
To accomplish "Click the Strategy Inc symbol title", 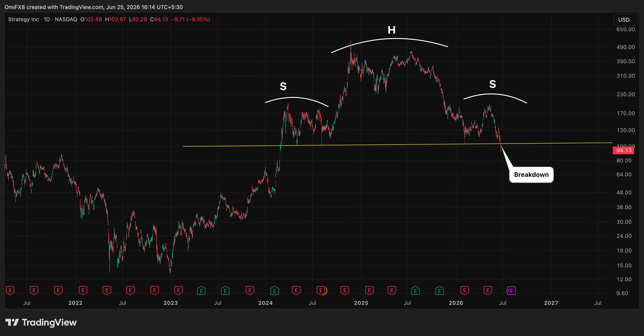I will [x=23, y=19].
